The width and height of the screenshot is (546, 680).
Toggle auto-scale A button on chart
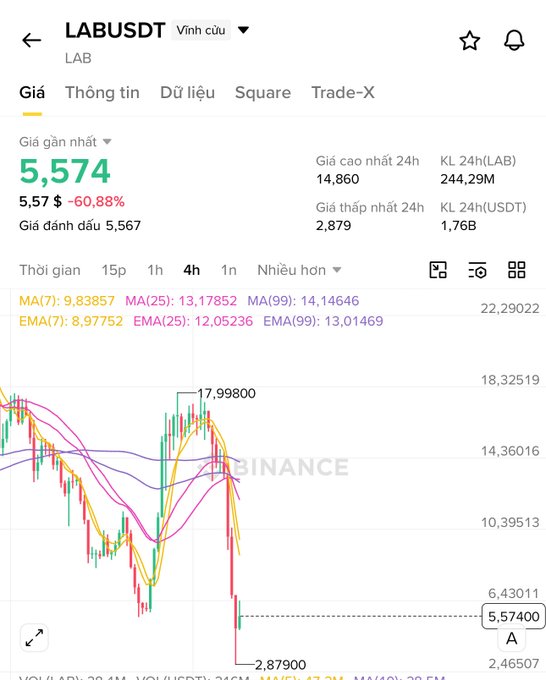[512, 639]
